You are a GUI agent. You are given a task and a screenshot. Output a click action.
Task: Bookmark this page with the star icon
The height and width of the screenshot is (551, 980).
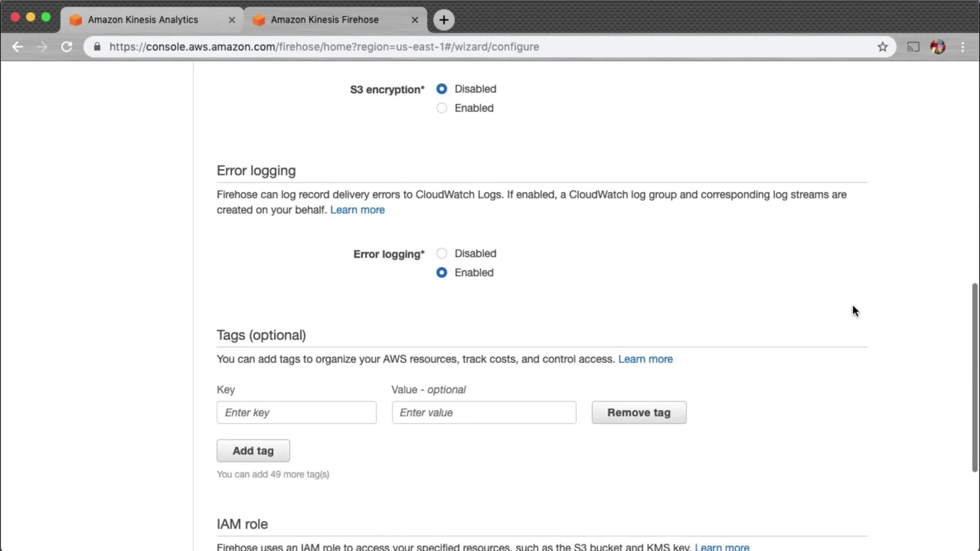click(883, 47)
